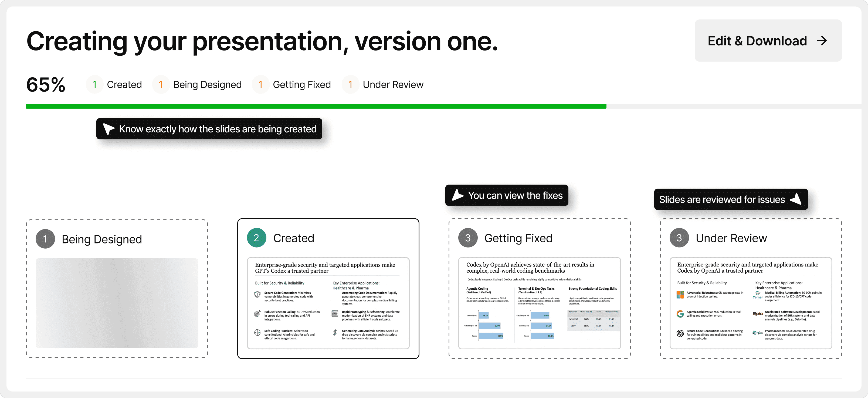Viewport: 868px width, 398px height.
Task: Select the Being Designed status counter
Action: pyautogui.click(x=197, y=84)
